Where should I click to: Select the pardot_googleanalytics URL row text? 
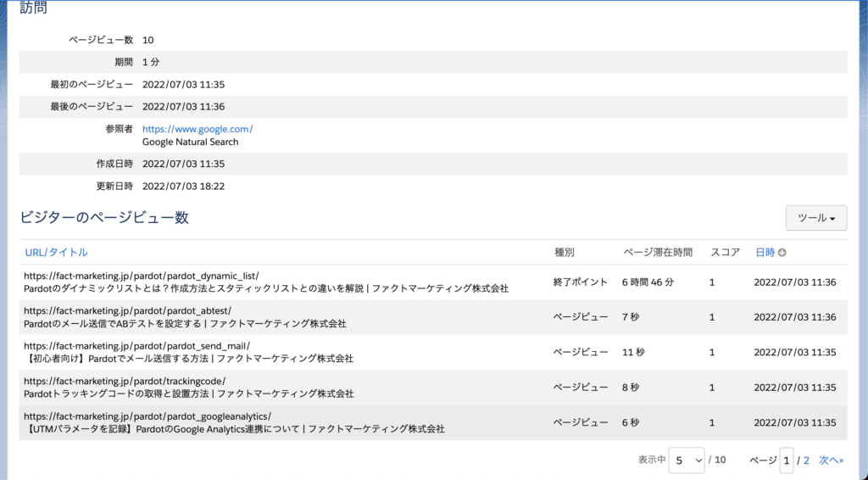147,416
